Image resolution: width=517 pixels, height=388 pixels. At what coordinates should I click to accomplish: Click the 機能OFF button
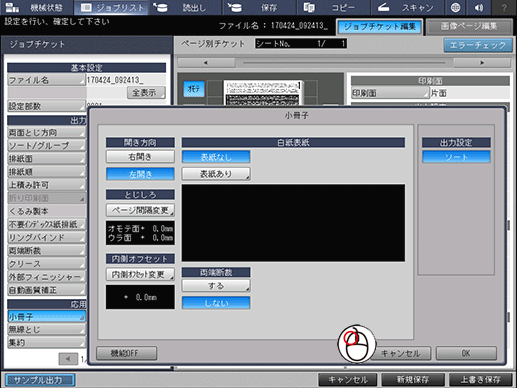tap(126, 353)
